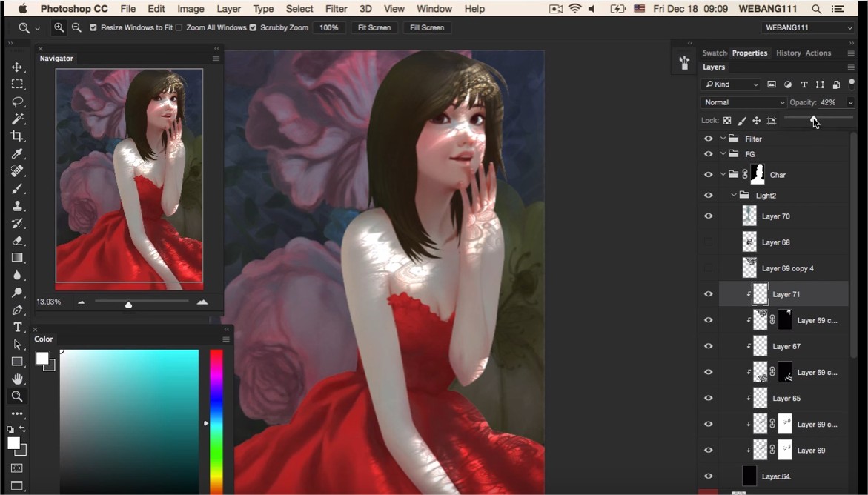868x495 pixels.
Task: Select the Eyedropper tool
Action: pos(17,154)
